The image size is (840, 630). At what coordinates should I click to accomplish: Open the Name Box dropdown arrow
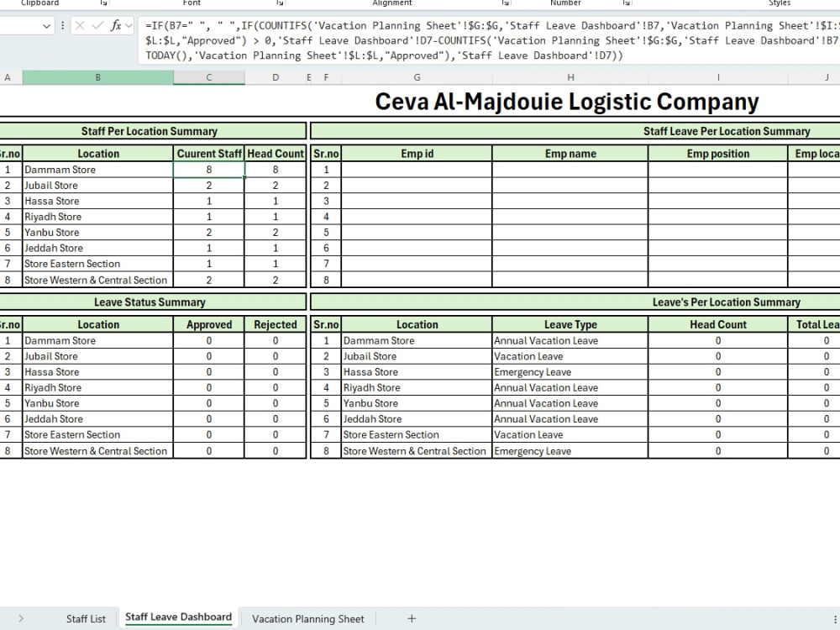coord(46,26)
